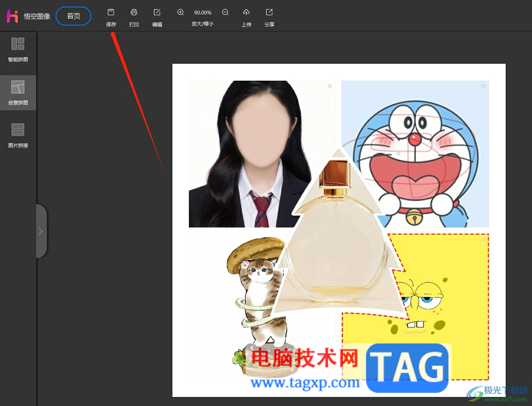Click the 放大/缩小 zoom label
The image size is (532, 406).
(x=202, y=24)
